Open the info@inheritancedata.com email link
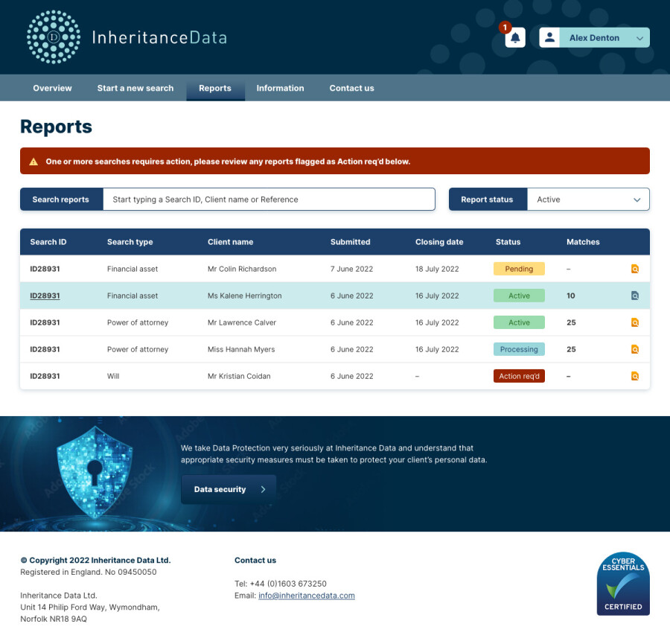Screen dimensions: 670x644 point(306,596)
